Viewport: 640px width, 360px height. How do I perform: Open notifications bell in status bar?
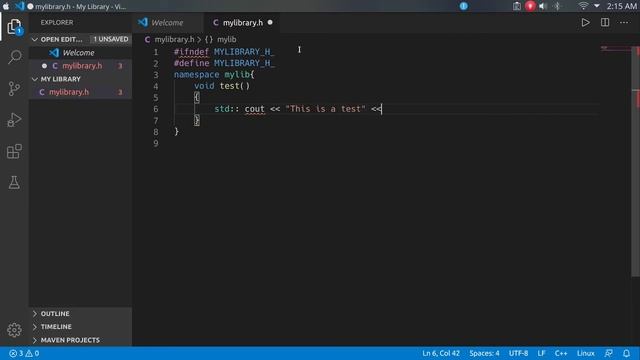pos(627,353)
